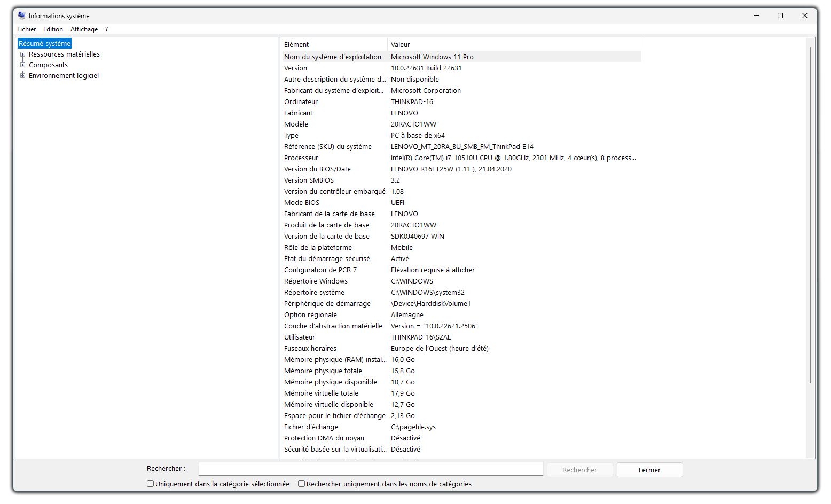Viewport: 831px width, 504px height.
Task: Select the Composants tree item
Action: (48, 65)
